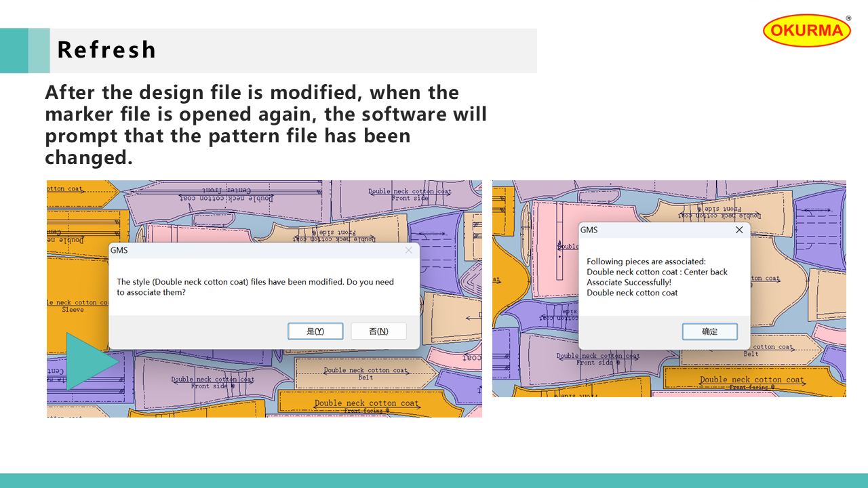Click the 'Associate Successfully!' text line
This screenshot has width=868, height=488.
point(629,283)
